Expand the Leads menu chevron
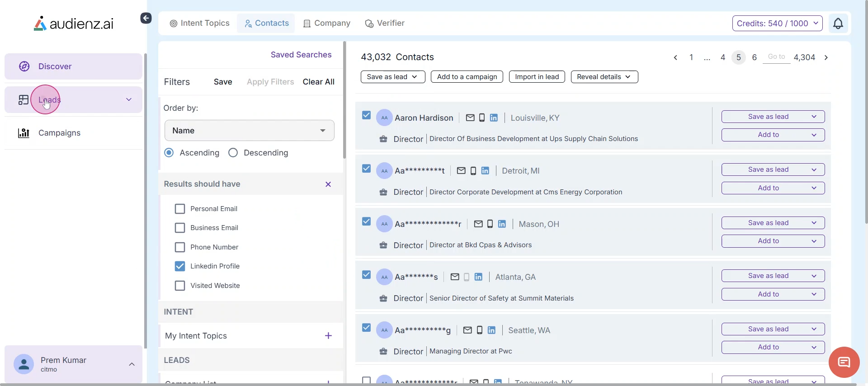 129,99
